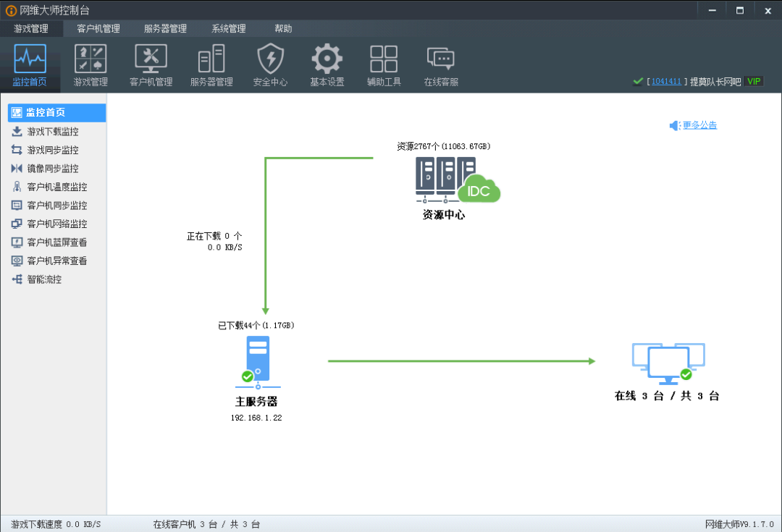Click the 主服务器 tower icon
The image size is (782, 532).
pyautogui.click(x=257, y=363)
